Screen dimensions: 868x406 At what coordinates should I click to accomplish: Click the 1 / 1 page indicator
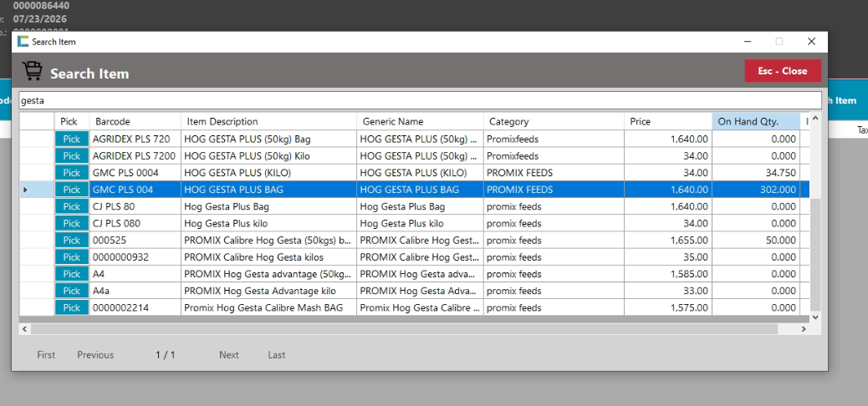pos(165,355)
